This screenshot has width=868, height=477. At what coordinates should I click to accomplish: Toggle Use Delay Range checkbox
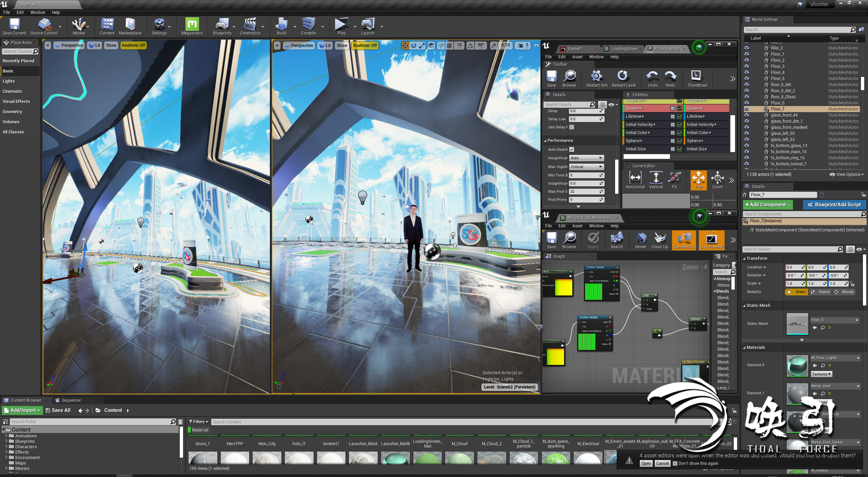(x=572, y=127)
